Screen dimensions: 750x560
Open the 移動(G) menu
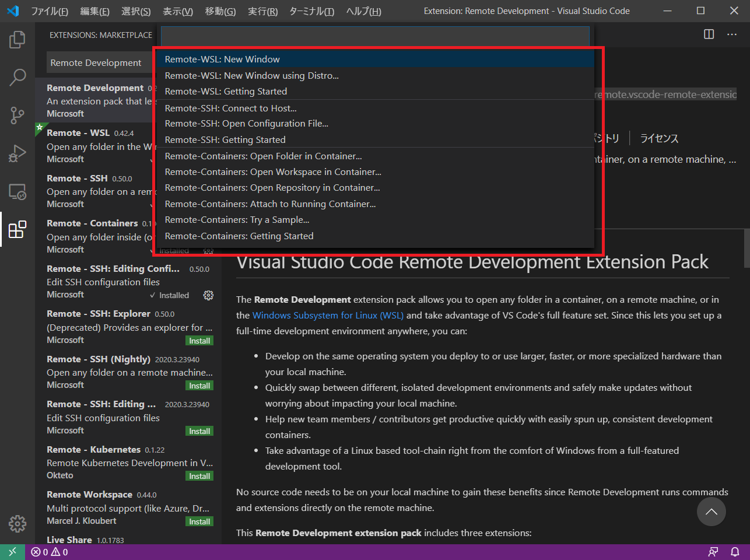point(220,11)
